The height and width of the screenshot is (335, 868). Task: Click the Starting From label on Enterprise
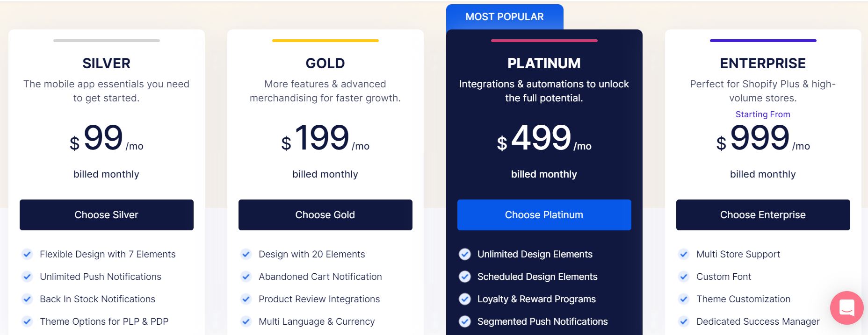click(763, 114)
